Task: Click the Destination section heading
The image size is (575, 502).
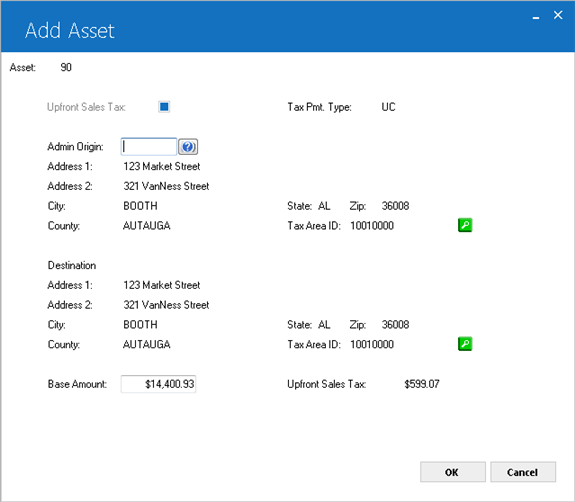Action: pyautogui.click(x=72, y=265)
